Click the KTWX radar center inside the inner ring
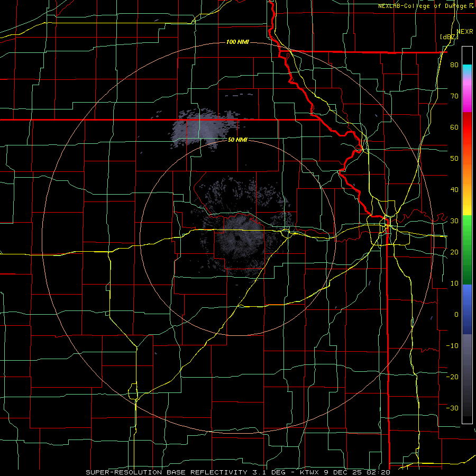476x476 pixels. coord(237,237)
